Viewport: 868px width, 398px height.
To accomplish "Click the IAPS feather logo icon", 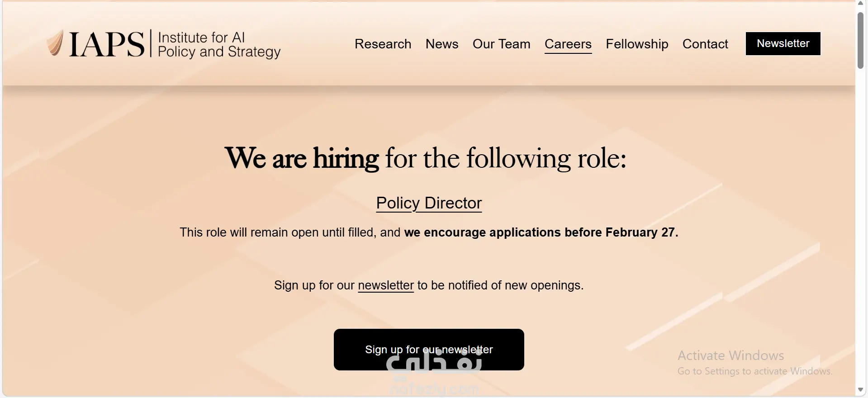I will pos(55,43).
